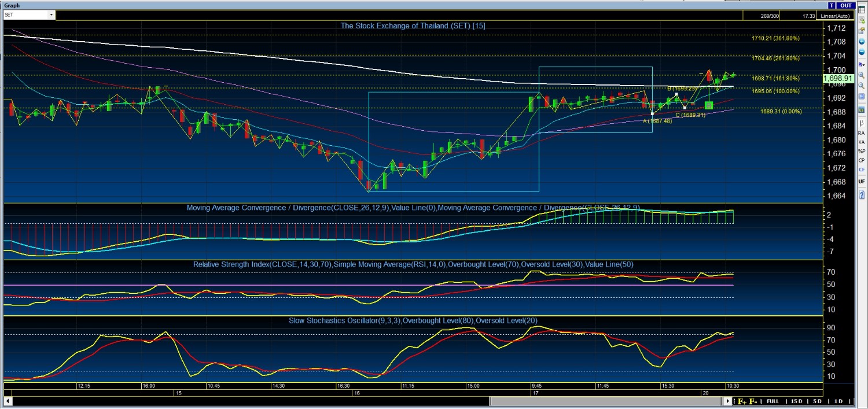Open the table view icon in sidebar
Image resolution: width=868 pixels, height=409 pixels.
pyautogui.click(x=862, y=10)
